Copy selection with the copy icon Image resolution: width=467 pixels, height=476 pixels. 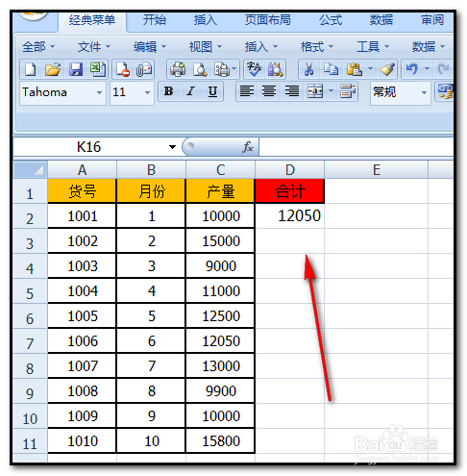[x=331, y=69]
